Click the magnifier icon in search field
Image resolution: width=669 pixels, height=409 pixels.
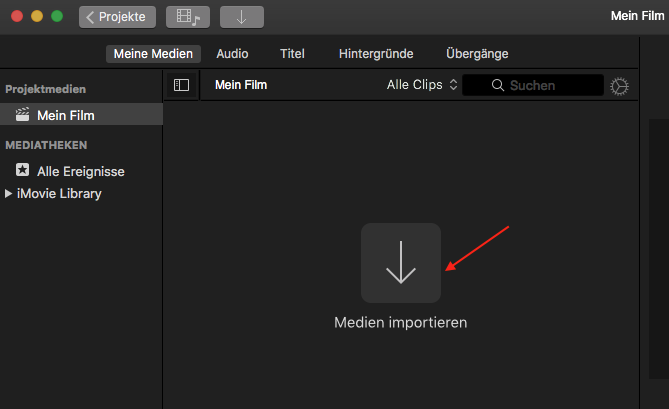497,85
